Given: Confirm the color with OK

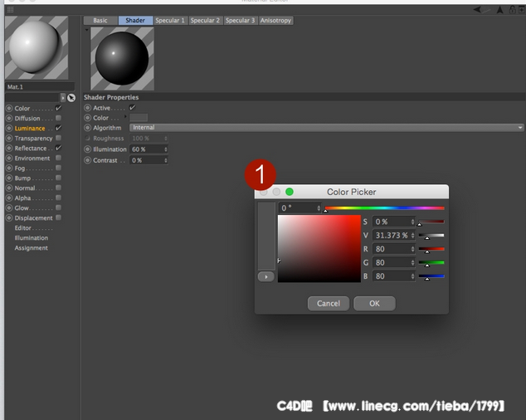Looking at the screenshot, I should pyautogui.click(x=374, y=304).
